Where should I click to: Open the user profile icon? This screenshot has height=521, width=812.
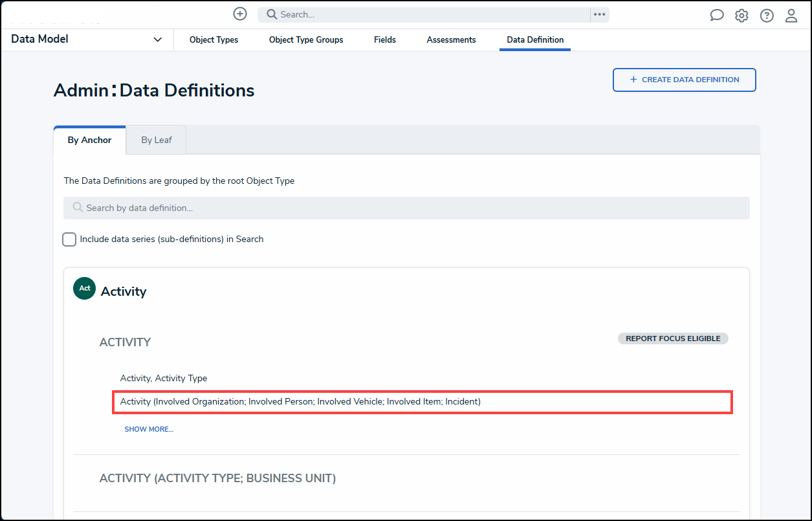(x=791, y=16)
